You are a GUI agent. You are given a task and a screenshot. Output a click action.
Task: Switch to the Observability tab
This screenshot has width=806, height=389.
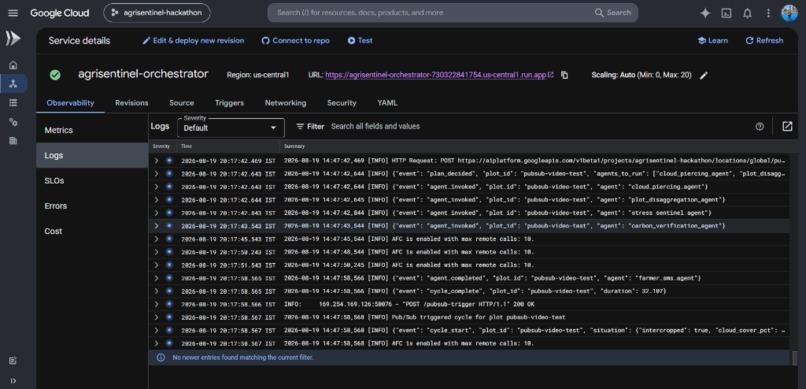(70, 103)
